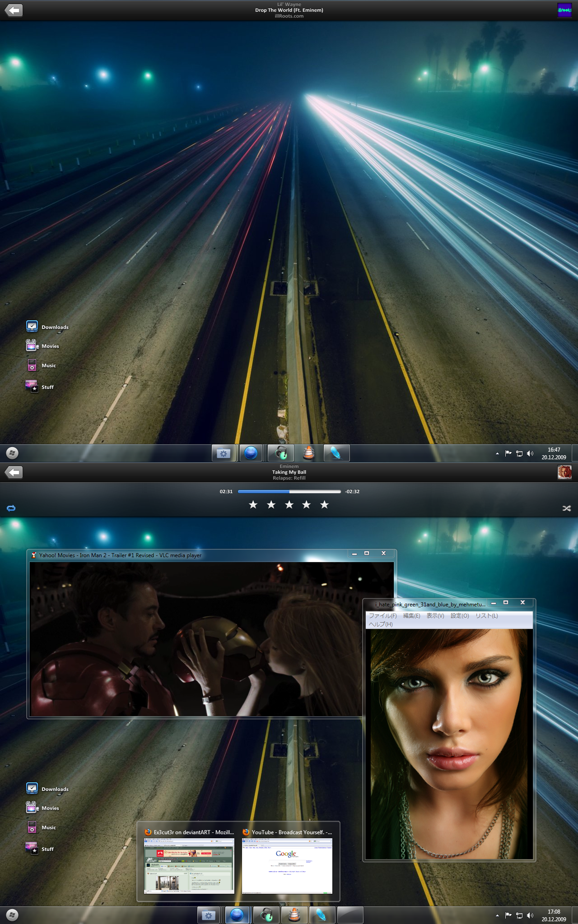The image size is (578, 924).
Task: Expand hidden tray icons beside the 17:08 clock
Action: point(497,915)
